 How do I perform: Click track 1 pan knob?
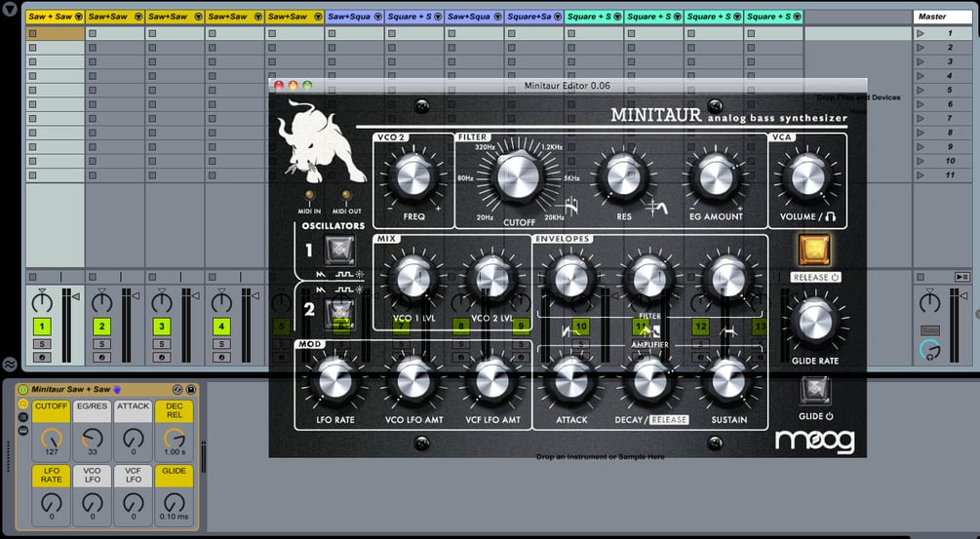click(x=42, y=302)
